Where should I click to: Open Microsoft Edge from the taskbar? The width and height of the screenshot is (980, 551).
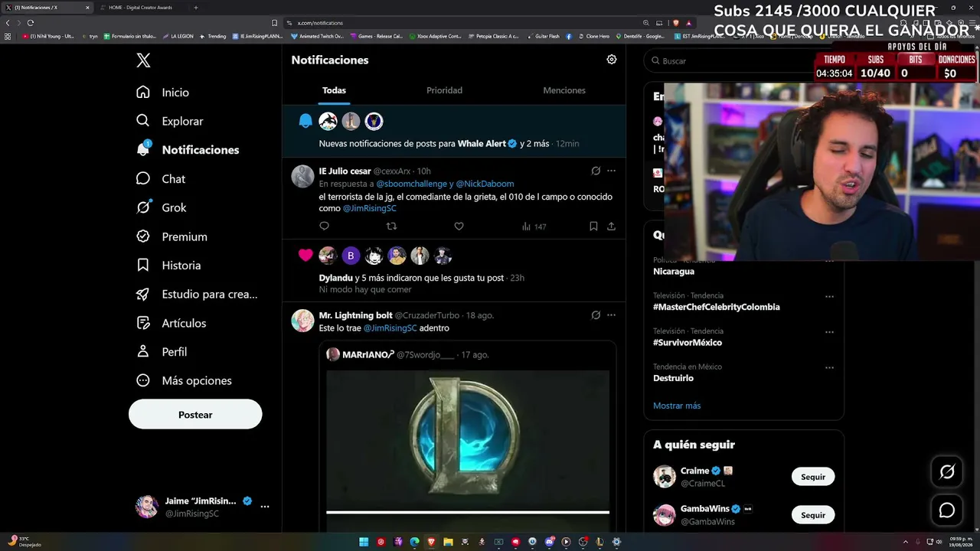coord(414,542)
